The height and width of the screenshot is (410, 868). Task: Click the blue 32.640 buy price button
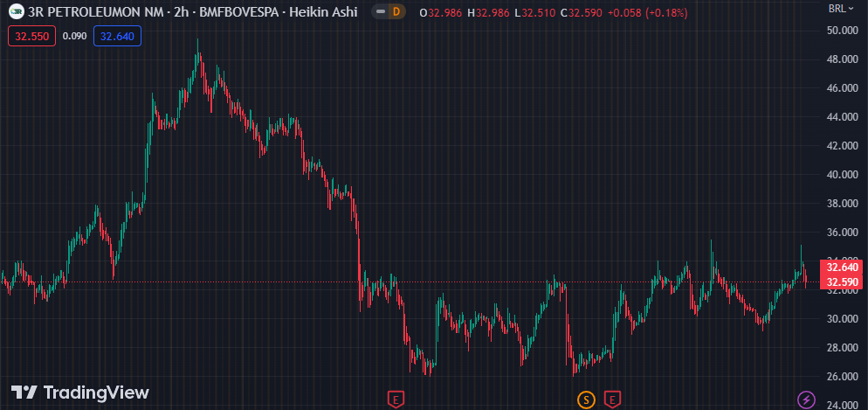click(117, 37)
